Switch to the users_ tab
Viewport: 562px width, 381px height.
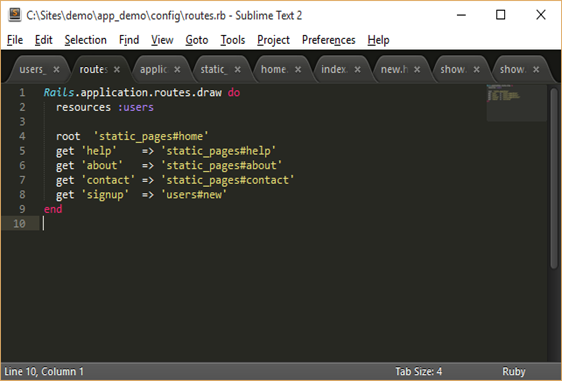coord(33,69)
